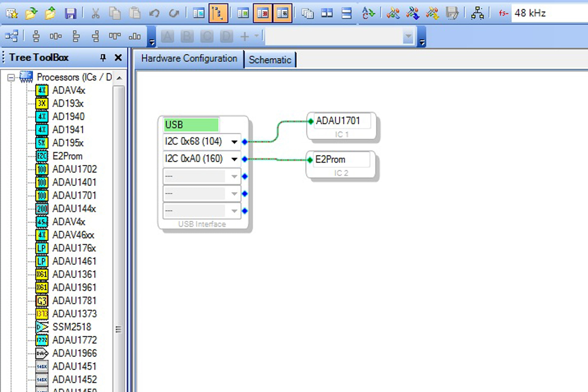This screenshot has height=392, width=588.
Task: Click the Cascade windows icon
Action: [x=307, y=13]
